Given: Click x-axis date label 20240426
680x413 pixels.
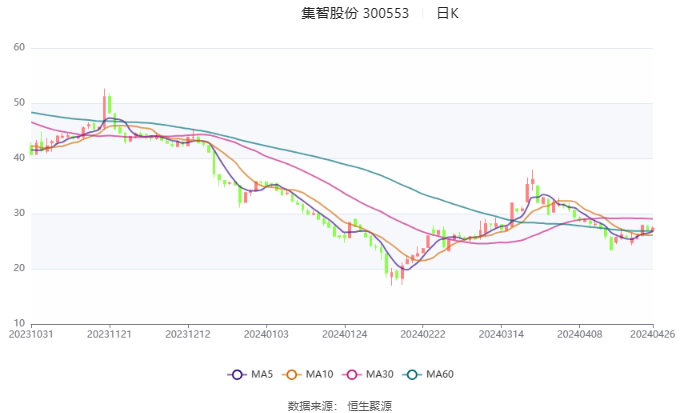Looking at the screenshot, I should 653,334.
